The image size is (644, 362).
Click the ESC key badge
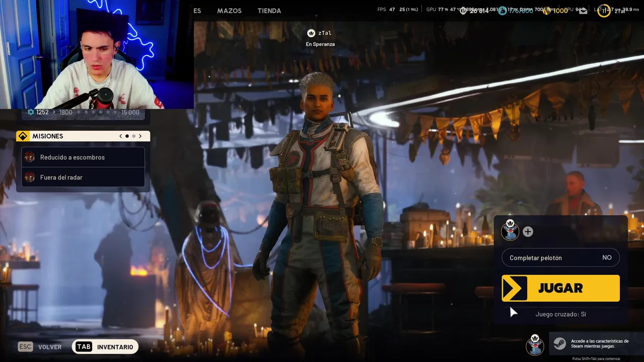pyautogui.click(x=25, y=347)
